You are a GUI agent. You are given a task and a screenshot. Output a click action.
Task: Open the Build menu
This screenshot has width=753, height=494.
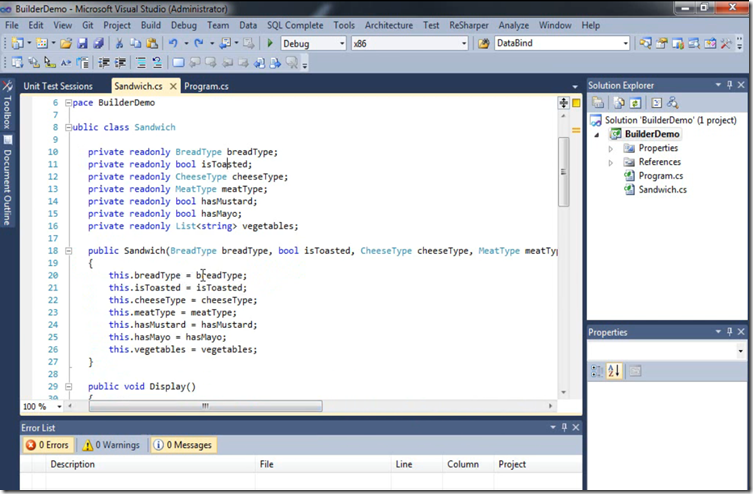pyautogui.click(x=151, y=25)
